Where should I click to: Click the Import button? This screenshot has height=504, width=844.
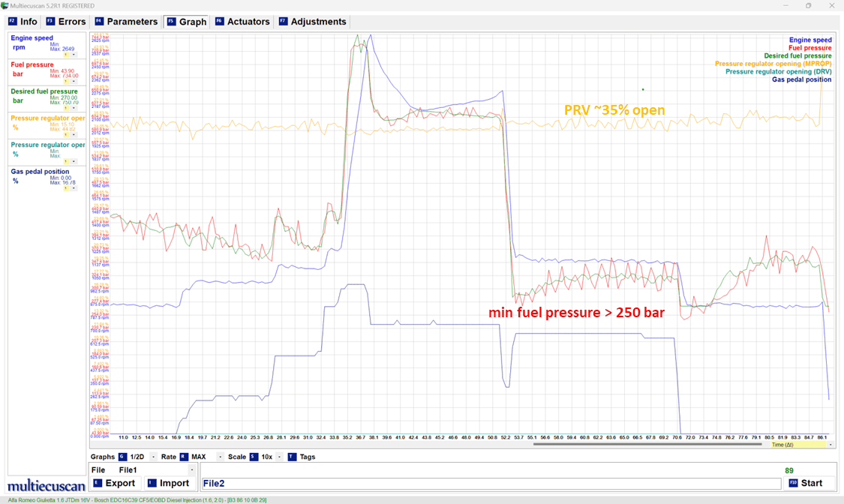pos(168,483)
